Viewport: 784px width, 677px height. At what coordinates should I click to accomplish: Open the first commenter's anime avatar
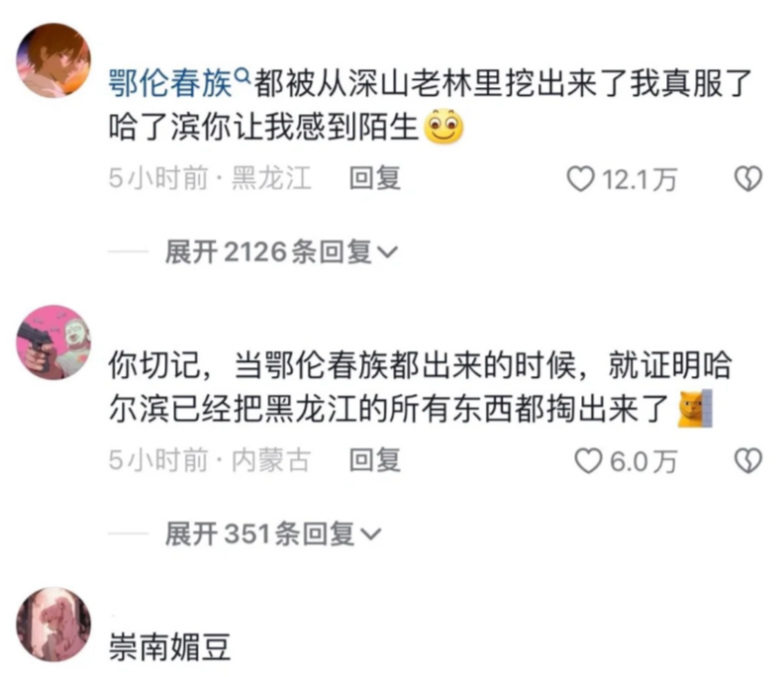54,60
